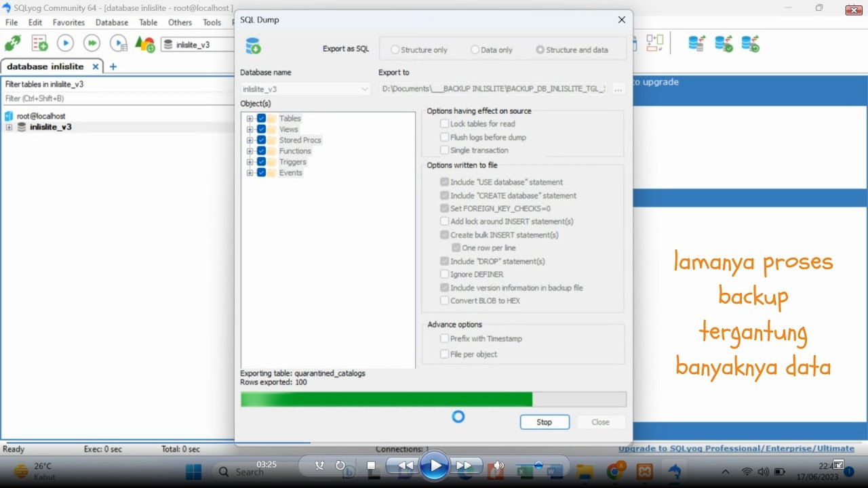This screenshot has height=488, width=868.
Task: Expand the Triggers node in Objects tree
Action: pyautogui.click(x=250, y=162)
